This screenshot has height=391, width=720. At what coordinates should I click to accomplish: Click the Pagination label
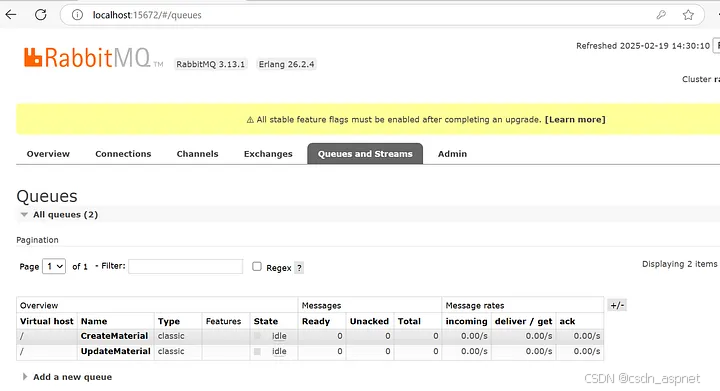[x=37, y=240]
